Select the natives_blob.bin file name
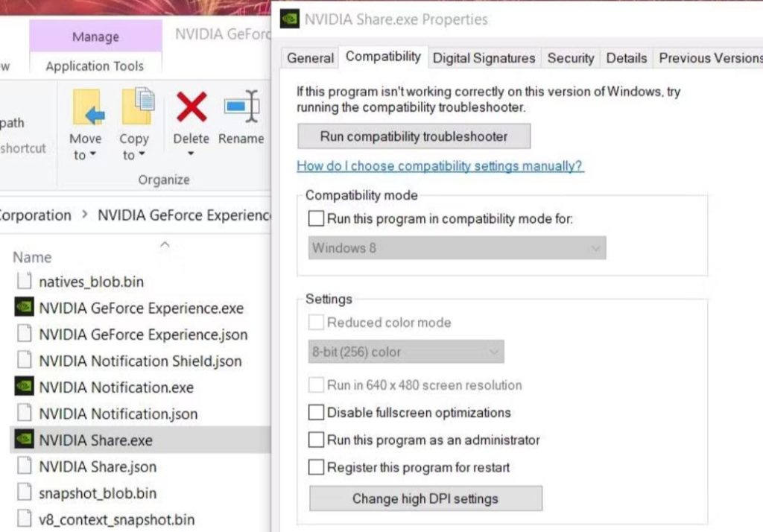 [x=92, y=282]
